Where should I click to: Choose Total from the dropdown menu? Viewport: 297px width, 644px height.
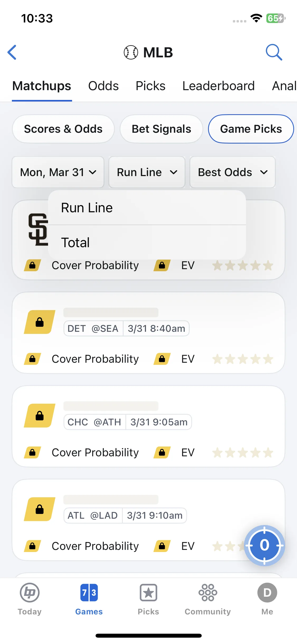coord(147,242)
